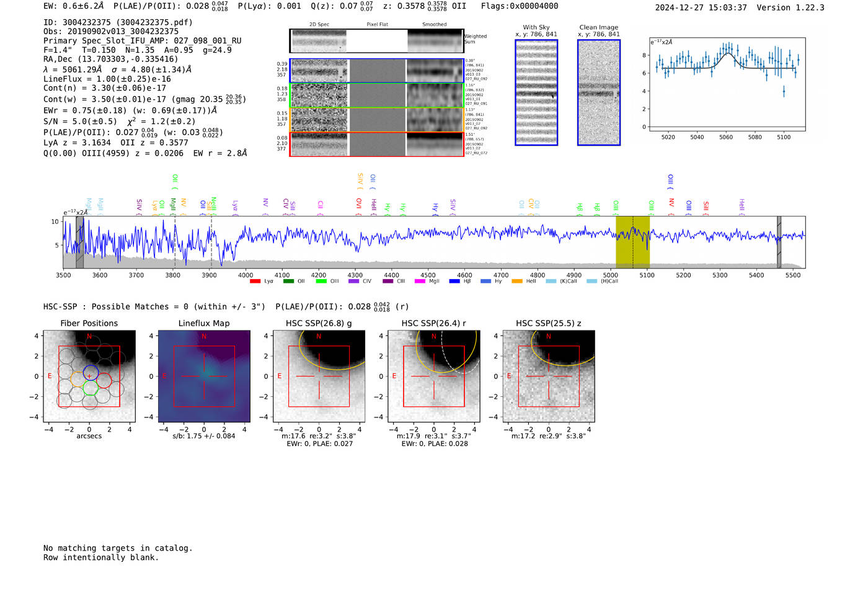The width and height of the screenshot is (868, 591).
Task: Open the With Sky image cutout
Action: pyautogui.click(x=536, y=92)
